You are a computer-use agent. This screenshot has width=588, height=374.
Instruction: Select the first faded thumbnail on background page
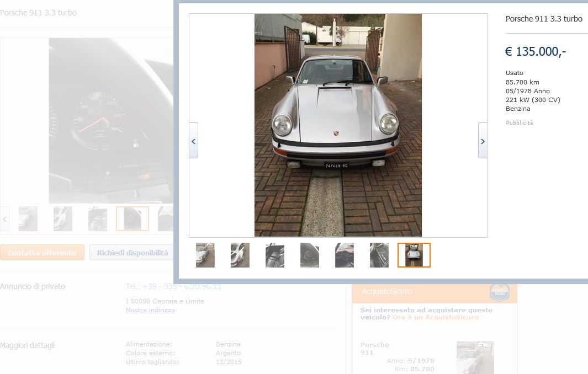pos(28,219)
